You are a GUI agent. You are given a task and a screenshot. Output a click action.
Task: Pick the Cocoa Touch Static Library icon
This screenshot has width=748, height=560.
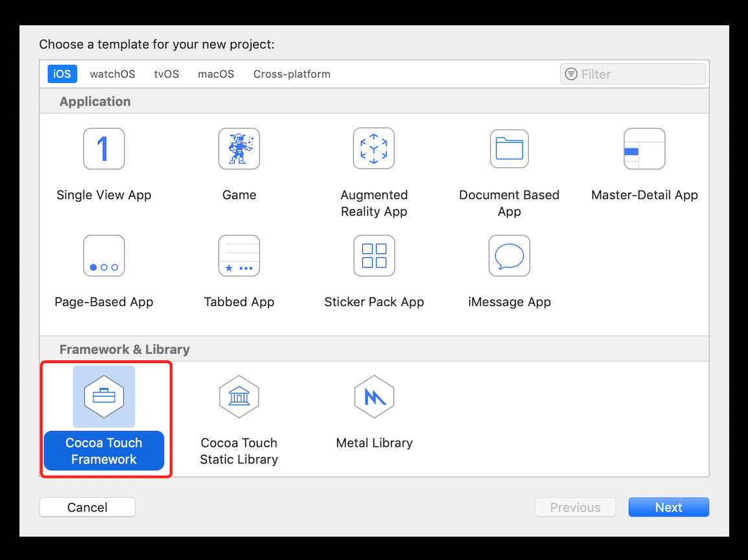[239, 396]
